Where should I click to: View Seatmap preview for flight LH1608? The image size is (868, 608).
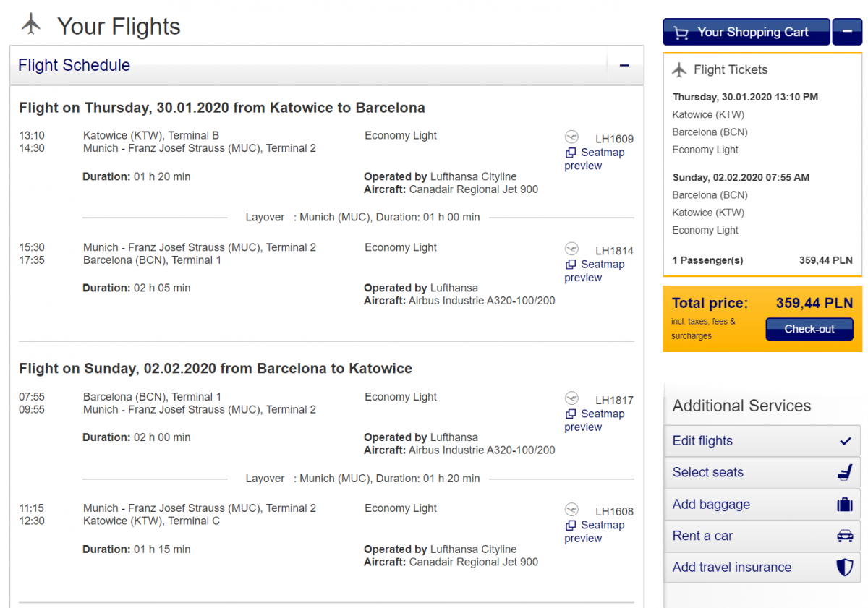602,526
